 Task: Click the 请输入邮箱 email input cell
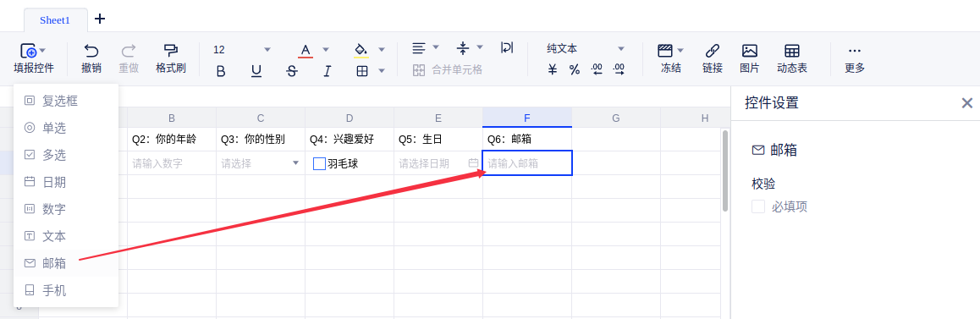point(527,163)
